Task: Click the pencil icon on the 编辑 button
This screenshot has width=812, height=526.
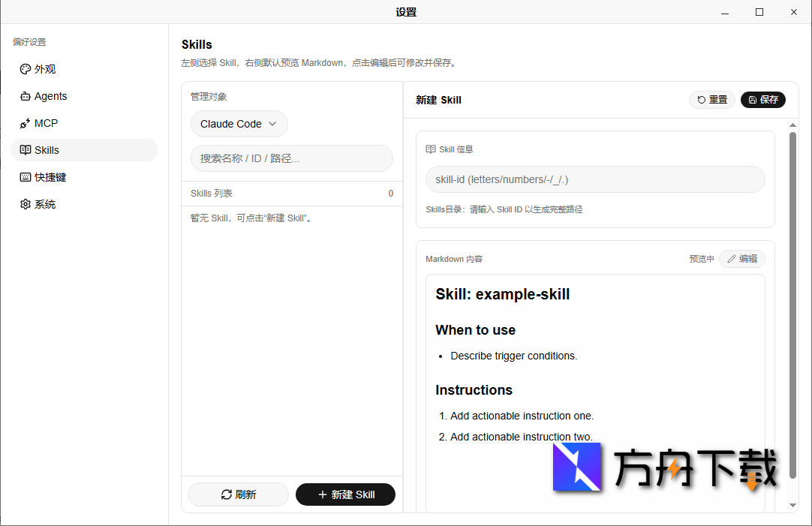Action: (730, 258)
